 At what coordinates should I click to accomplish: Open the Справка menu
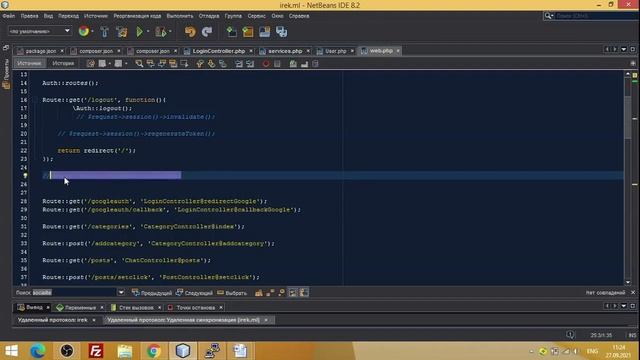299,16
